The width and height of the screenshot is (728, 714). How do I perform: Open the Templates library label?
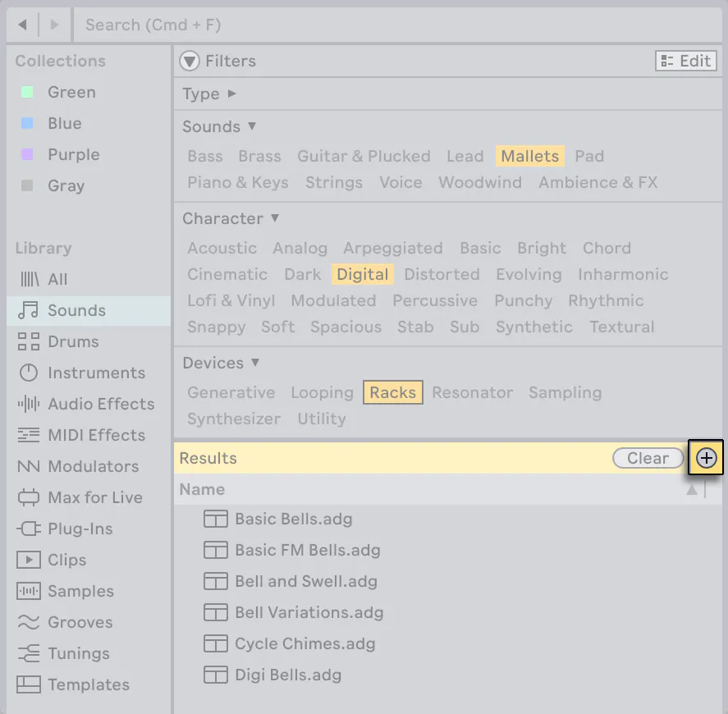point(89,684)
